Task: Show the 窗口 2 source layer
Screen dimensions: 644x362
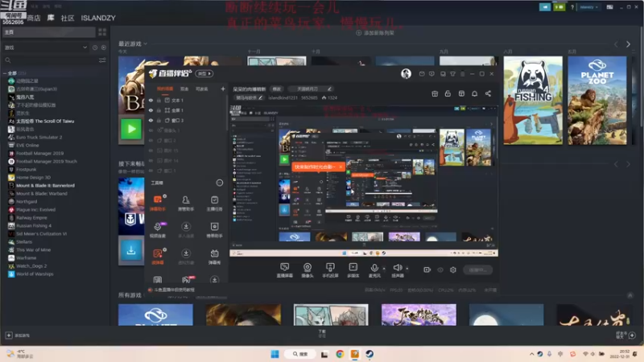Action: (151, 140)
